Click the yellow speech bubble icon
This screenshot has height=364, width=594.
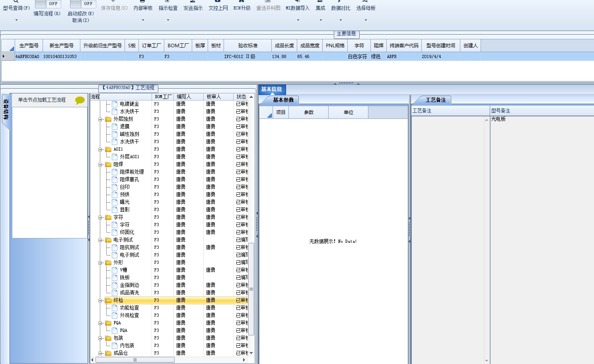80,100
